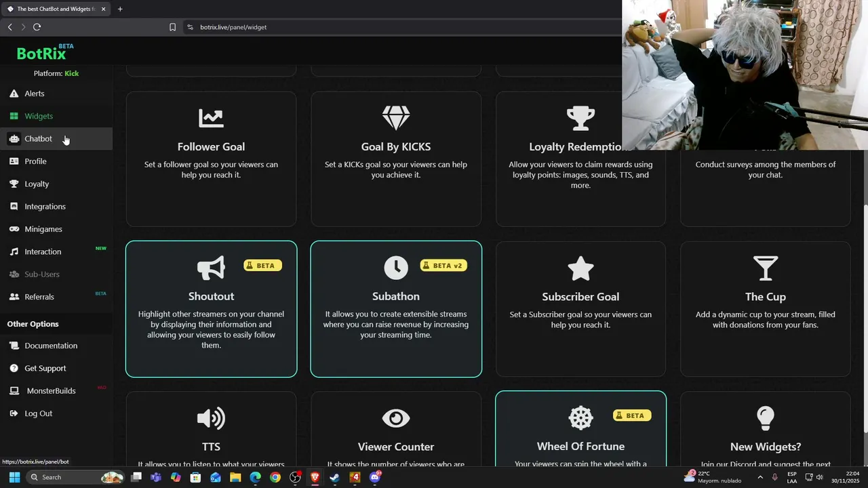Open the weather widget on taskbar

(x=713, y=477)
